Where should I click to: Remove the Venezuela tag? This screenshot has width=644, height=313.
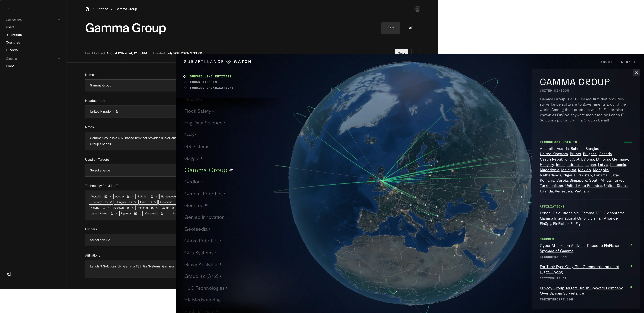click(167, 214)
